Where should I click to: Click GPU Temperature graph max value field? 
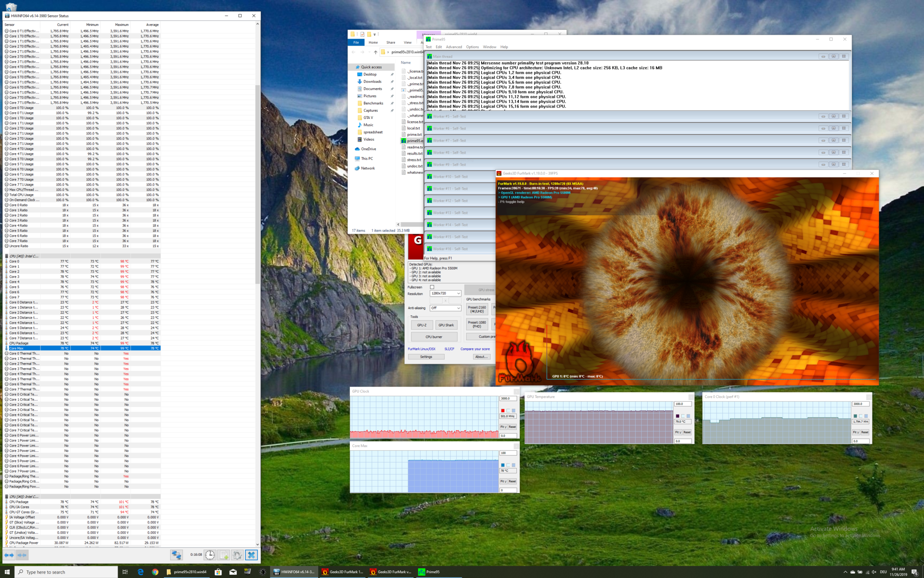[x=682, y=404]
